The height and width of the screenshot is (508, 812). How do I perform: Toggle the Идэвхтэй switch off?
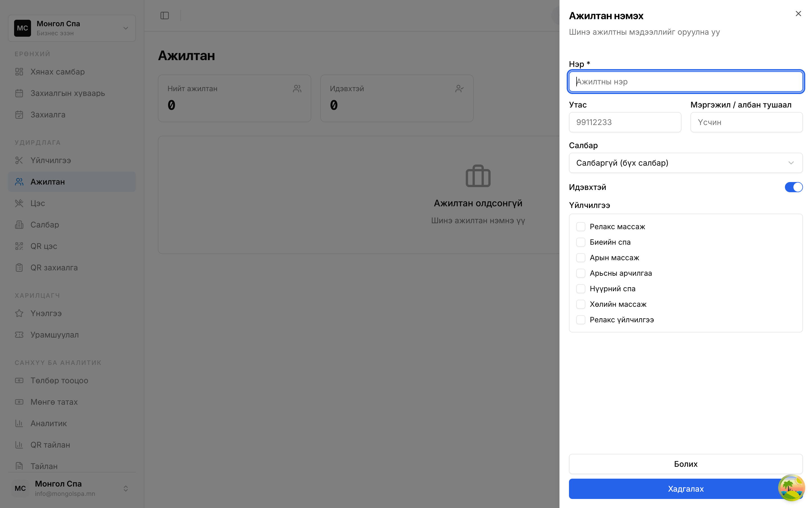coord(794,187)
